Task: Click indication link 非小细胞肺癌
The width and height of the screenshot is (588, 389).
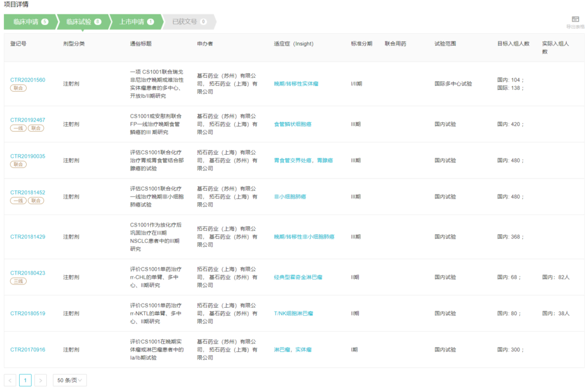Action: point(290,197)
